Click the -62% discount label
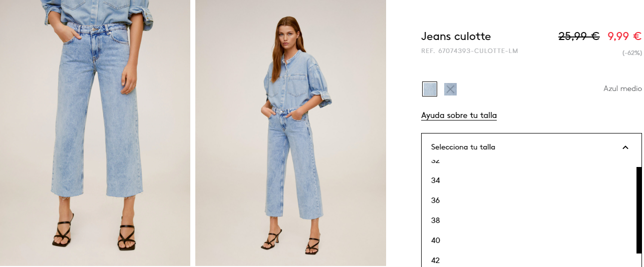 [x=632, y=52]
